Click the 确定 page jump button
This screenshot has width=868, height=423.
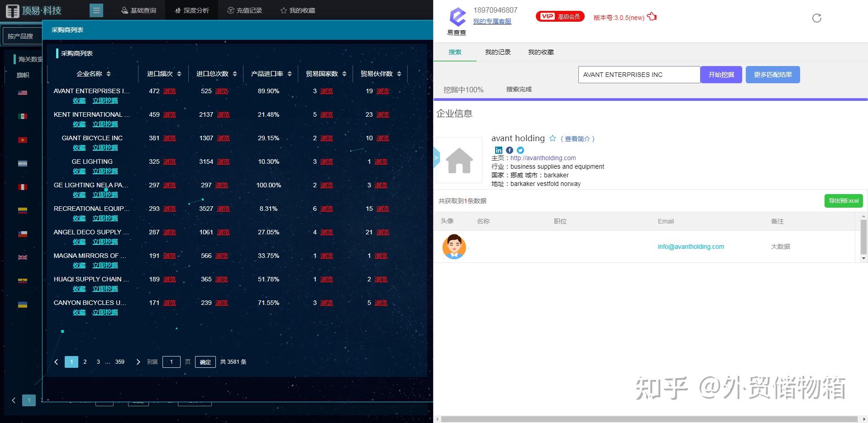205,362
